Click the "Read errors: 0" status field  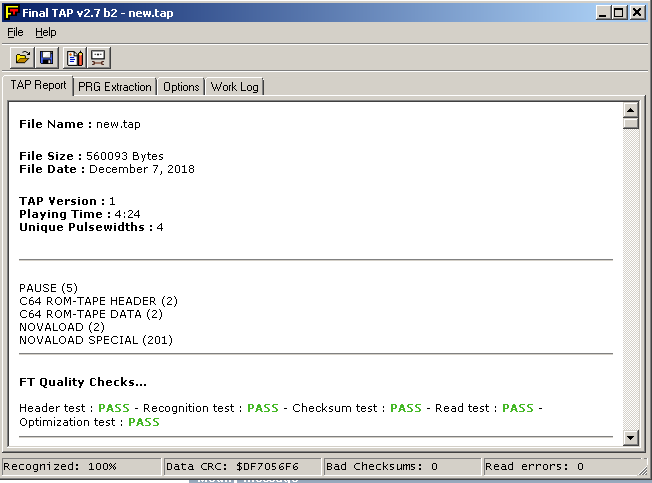[561, 467]
